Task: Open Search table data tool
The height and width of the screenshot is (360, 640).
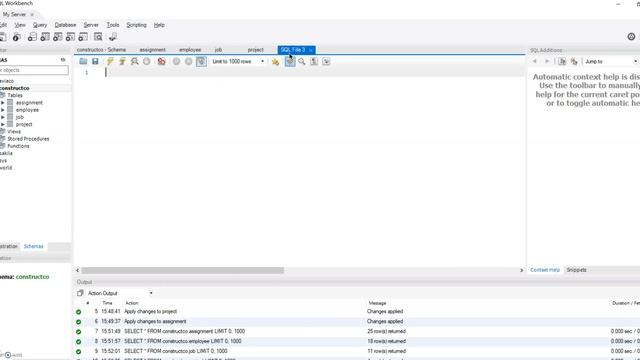Action: tap(98, 37)
